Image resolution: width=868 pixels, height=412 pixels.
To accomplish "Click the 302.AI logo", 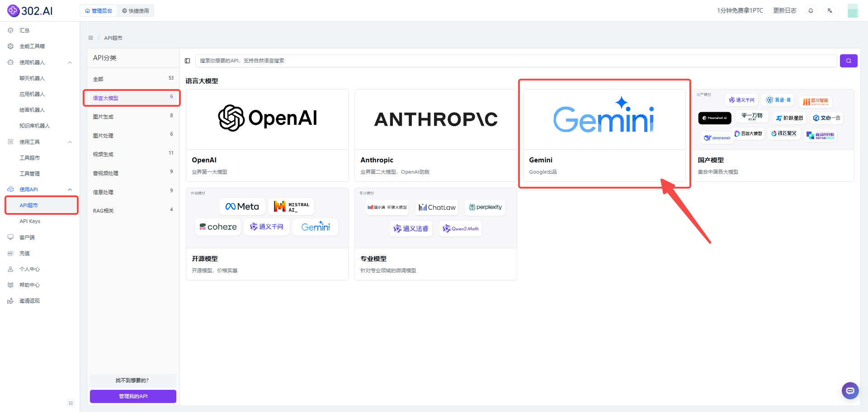I will pos(30,10).
